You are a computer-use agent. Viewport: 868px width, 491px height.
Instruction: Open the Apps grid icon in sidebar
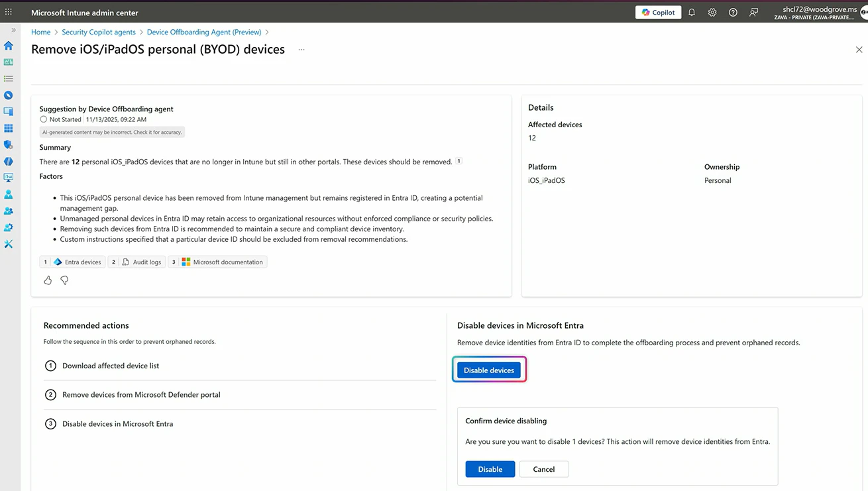[9, 129]
